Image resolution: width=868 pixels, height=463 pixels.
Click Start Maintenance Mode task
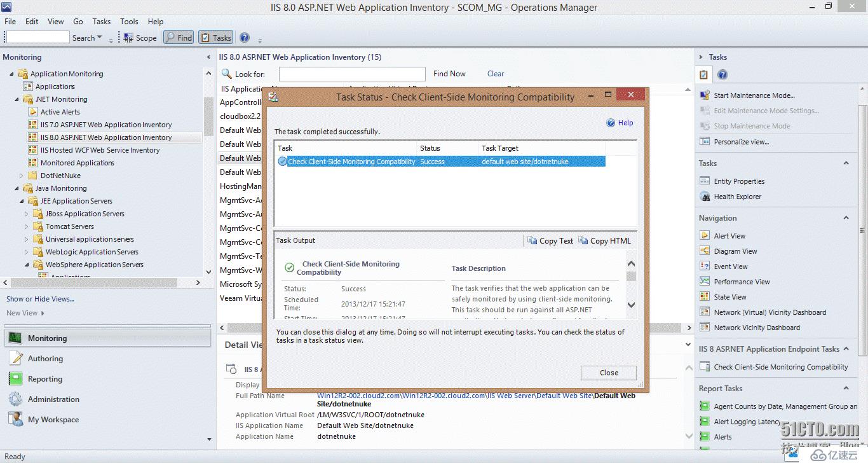(x=754, y=95)
